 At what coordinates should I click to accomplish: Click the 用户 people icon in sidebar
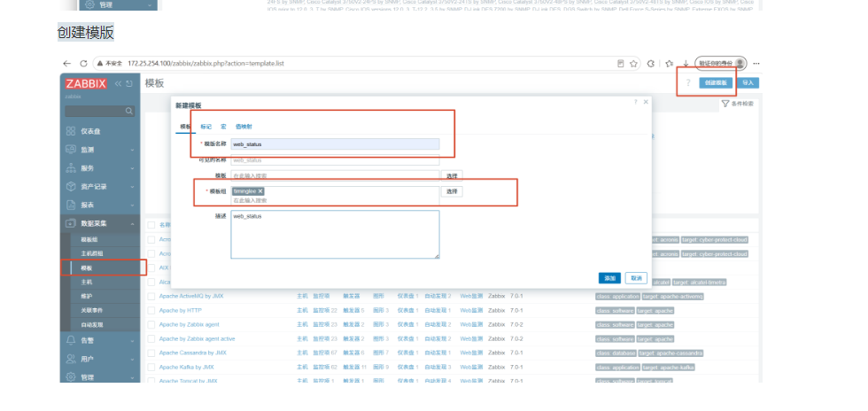(70, 359)
